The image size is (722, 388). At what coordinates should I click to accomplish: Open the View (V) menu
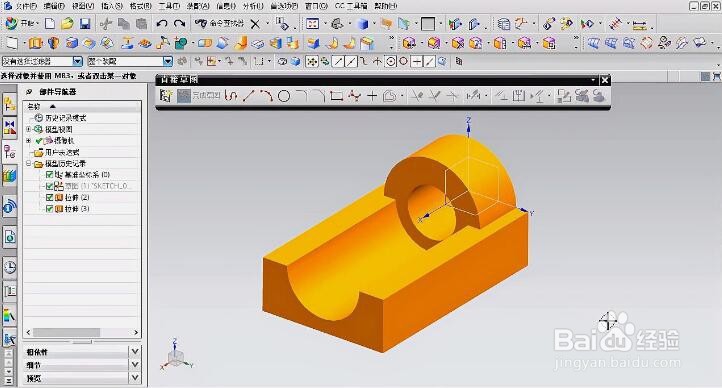(x=83, y=6)
